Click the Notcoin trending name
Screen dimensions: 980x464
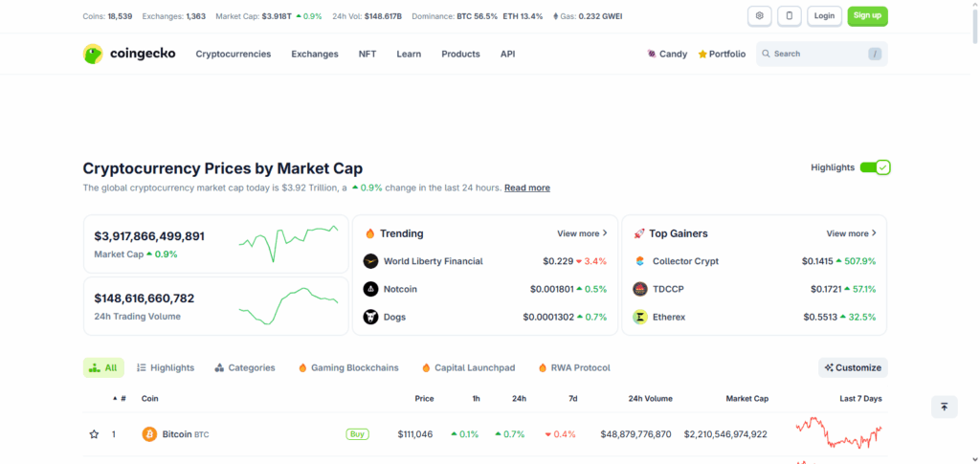tap(400, 289)
